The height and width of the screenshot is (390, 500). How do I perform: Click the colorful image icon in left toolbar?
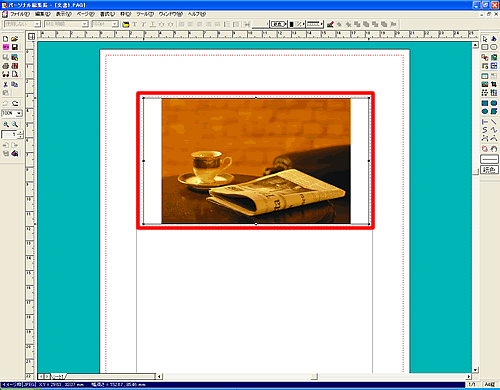click(x=15, y=58)
